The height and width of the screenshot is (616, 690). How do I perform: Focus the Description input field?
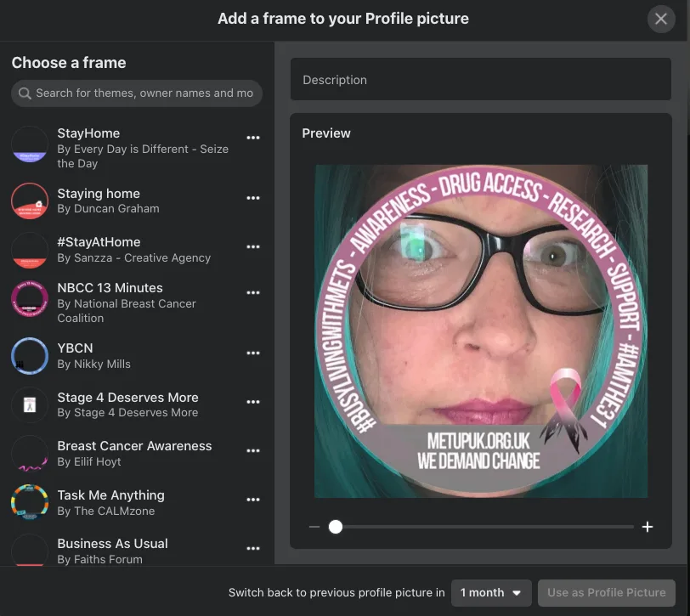(481, 79)
